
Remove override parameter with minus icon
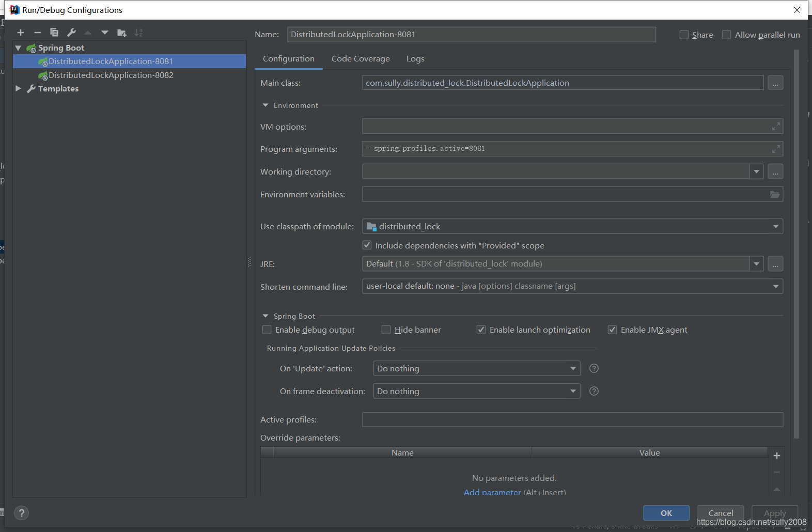777,472
